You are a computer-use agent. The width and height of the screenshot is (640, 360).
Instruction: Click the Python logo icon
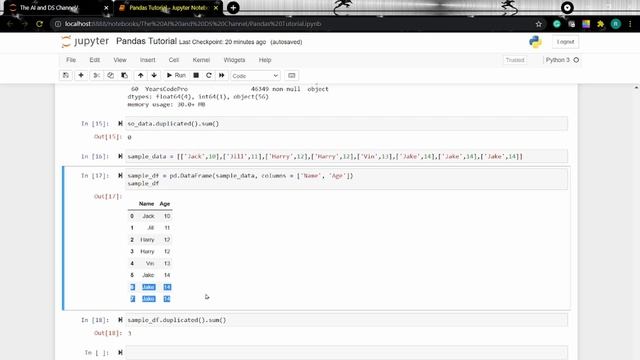click(535, 42)
